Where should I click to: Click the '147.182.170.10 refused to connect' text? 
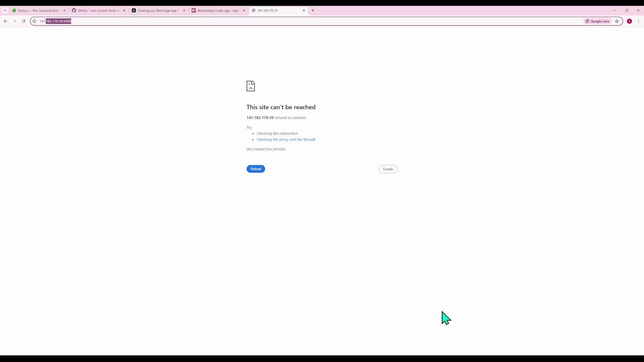[276, 118]
